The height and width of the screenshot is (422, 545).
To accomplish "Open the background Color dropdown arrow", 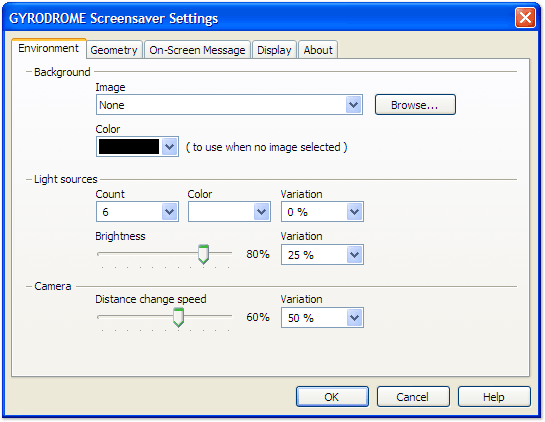I will [x=170, y=147].
